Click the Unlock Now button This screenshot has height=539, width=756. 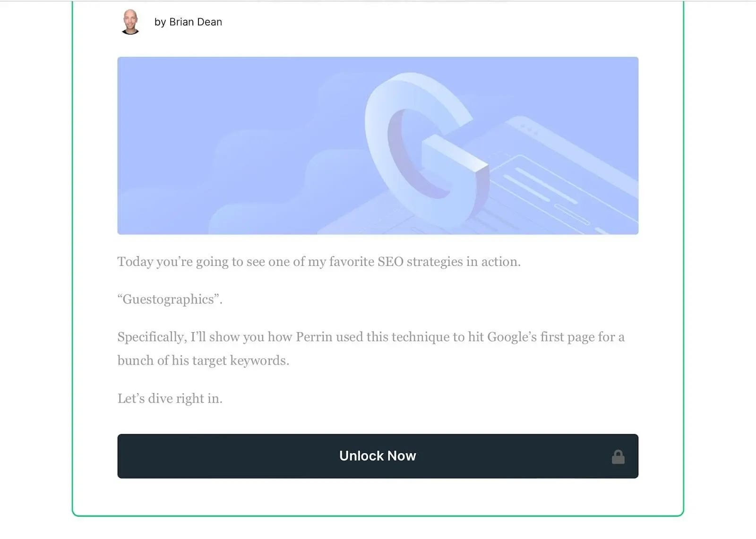(378, 456)
